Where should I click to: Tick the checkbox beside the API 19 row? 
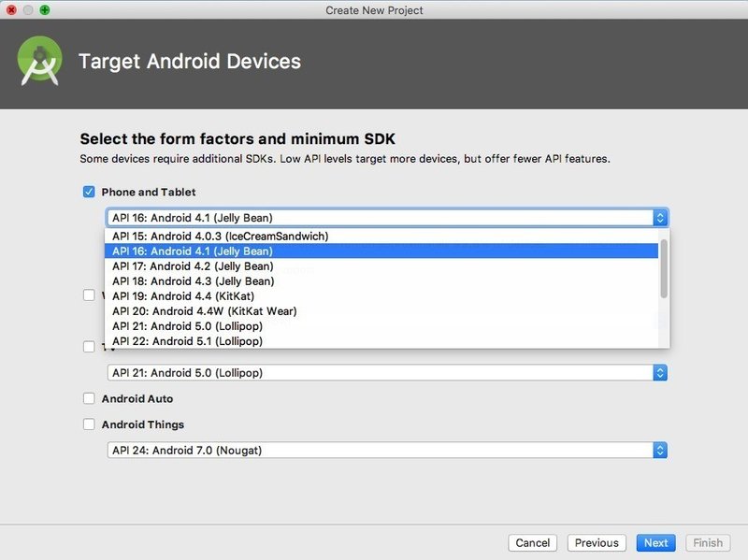(89, 295)
